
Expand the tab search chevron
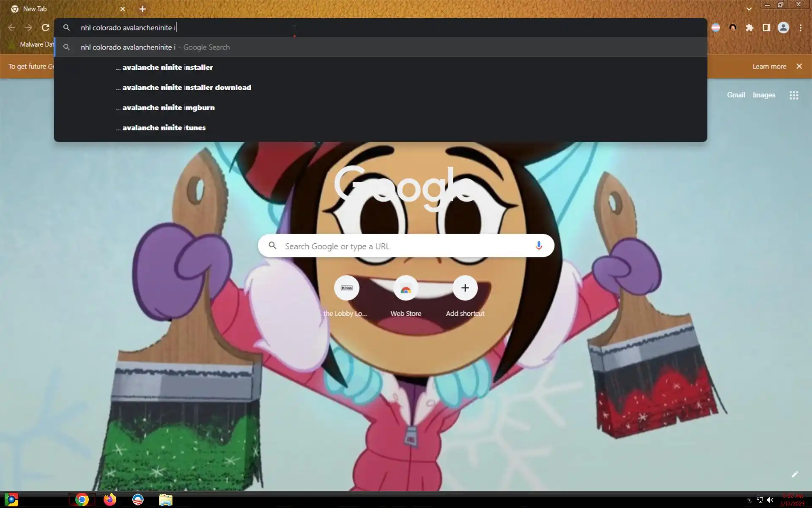point(749,8)
